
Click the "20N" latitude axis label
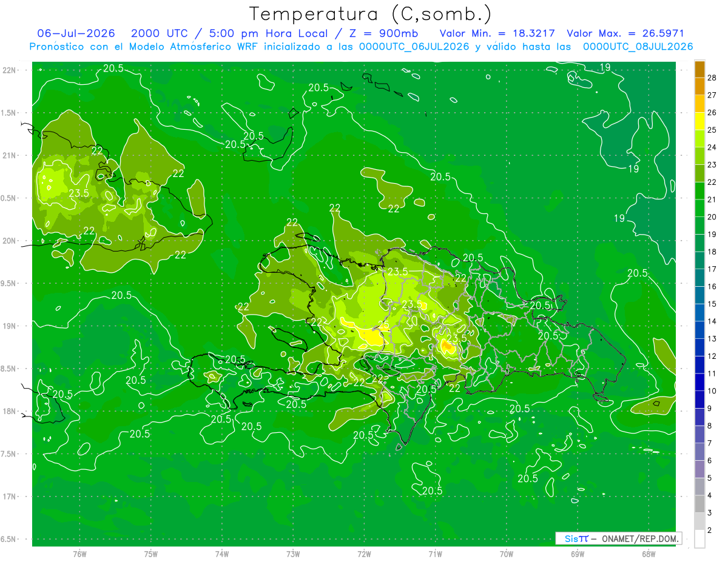click(x=9, y=241)
